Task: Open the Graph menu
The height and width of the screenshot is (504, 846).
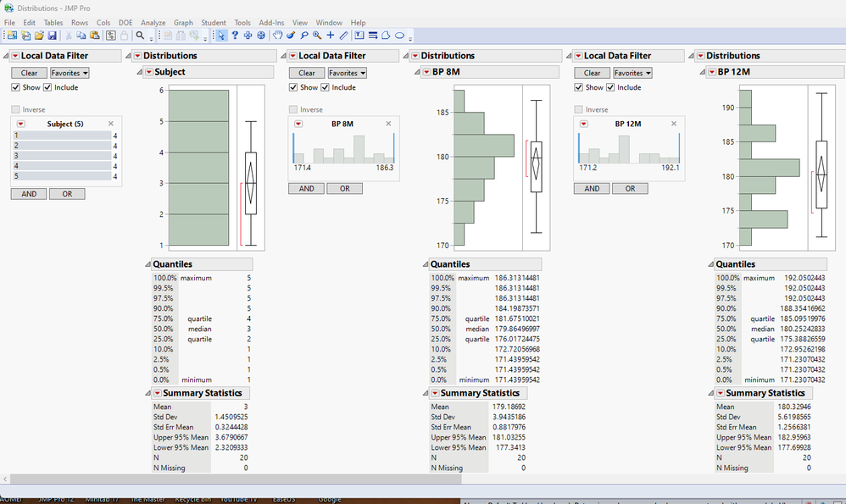Action: click(183, 23)
